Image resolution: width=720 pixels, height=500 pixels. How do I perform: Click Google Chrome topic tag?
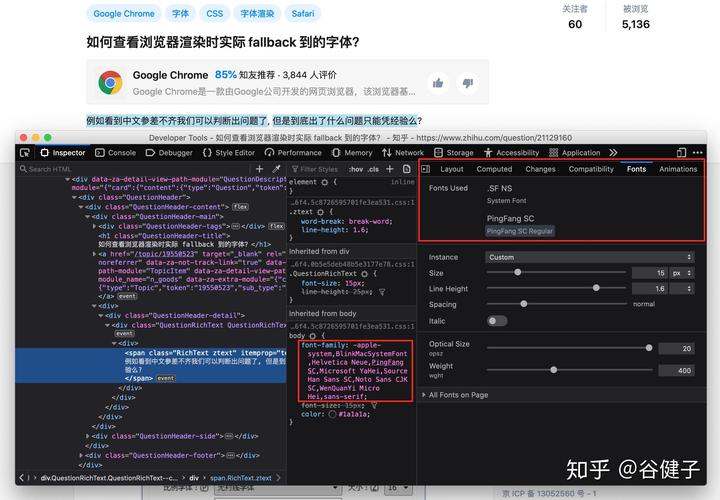(x=124, y=14)
